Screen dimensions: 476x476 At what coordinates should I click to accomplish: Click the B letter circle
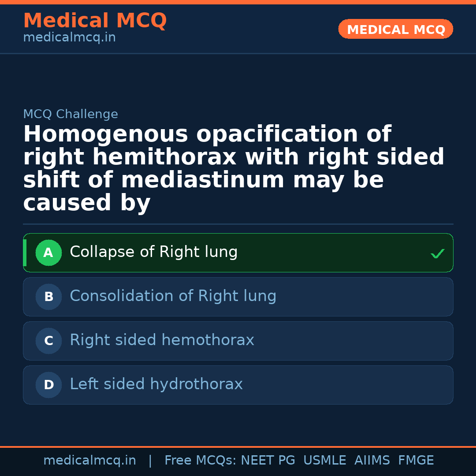tap(48, 297)
